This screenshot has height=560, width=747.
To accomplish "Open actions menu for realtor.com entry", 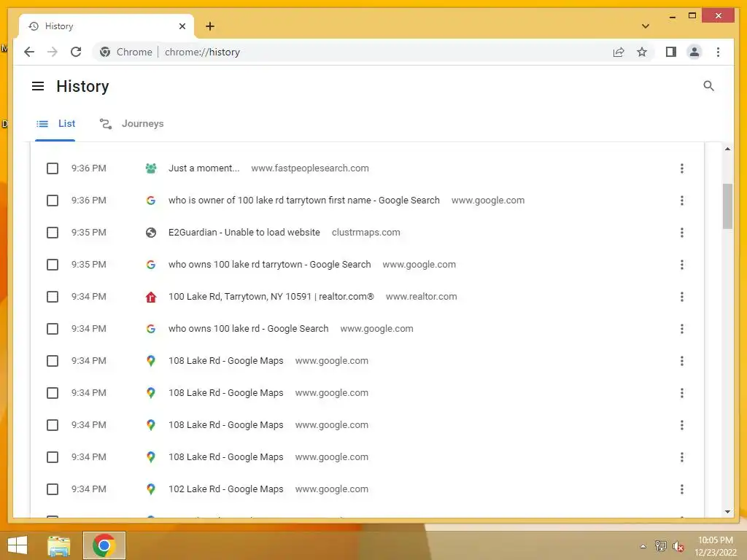I will 682,297.
